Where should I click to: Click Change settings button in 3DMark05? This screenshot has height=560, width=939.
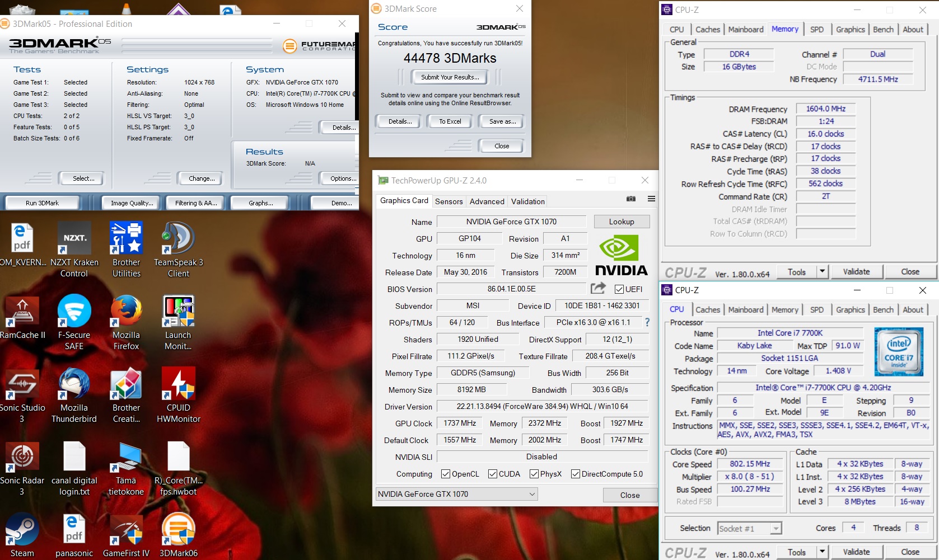(x=202, y=178)
